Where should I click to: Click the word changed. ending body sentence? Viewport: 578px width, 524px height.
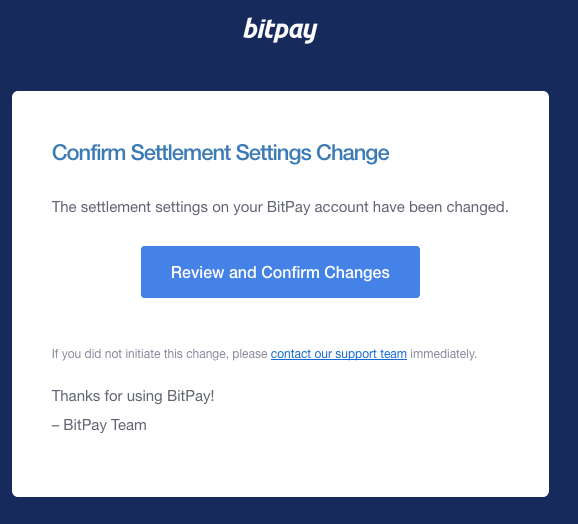[477, 207]
